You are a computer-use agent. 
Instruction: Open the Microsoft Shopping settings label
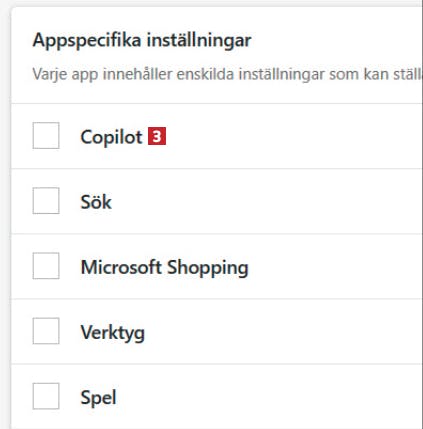pos(164,268)
